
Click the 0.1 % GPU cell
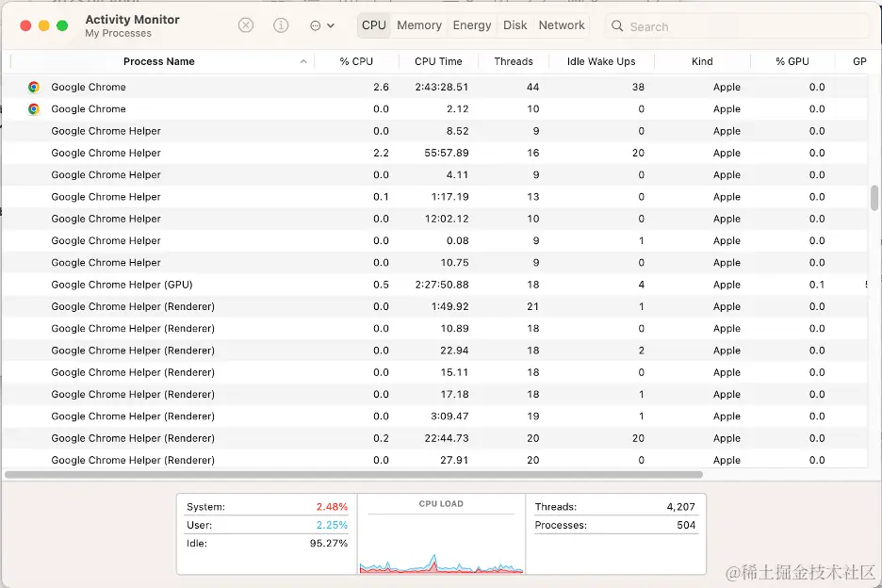point(817,285)
